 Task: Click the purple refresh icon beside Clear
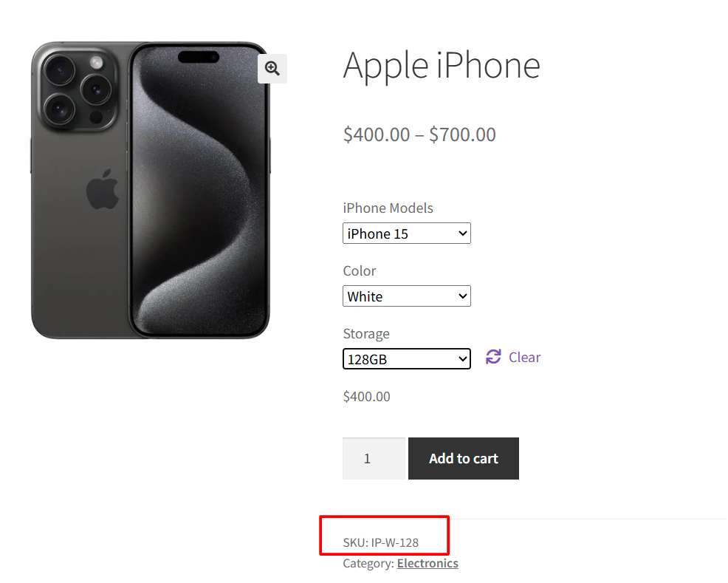click(x=493, y=357)
